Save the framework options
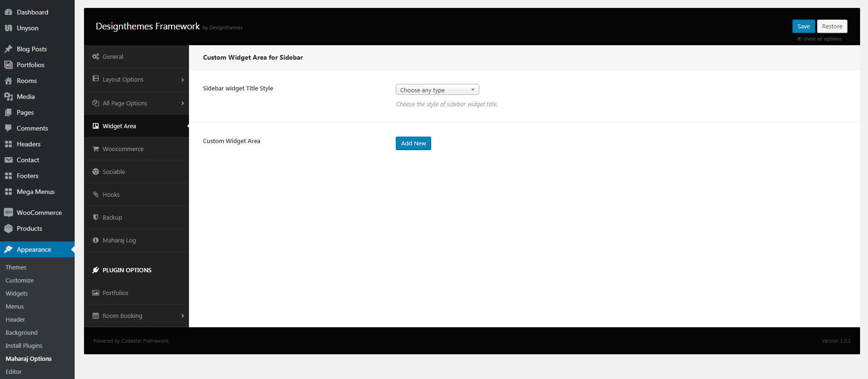 tap(804, 26)
